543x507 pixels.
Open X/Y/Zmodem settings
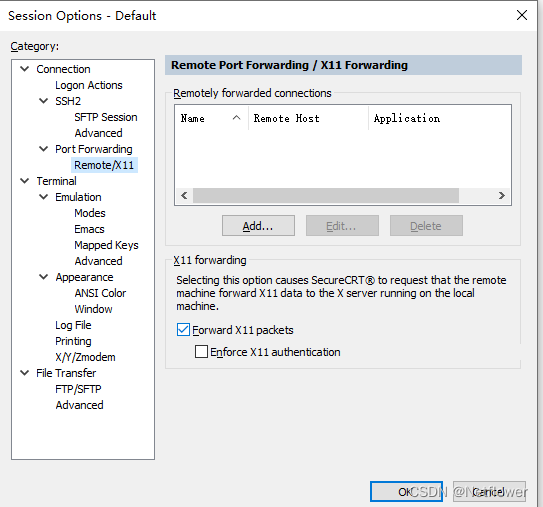coord(85,357)
